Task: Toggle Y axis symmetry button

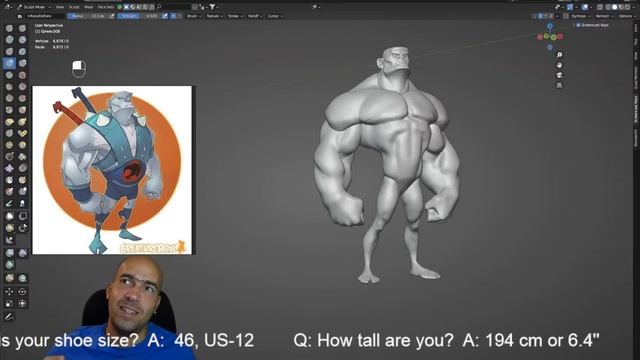Action: click(x=546, y=16)
